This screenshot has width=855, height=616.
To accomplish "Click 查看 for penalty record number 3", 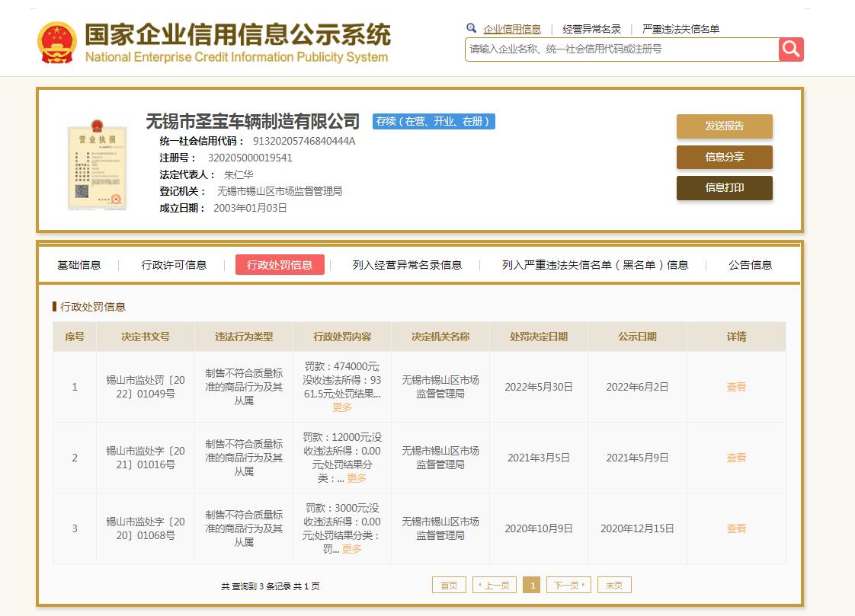I will [x=735, y=528].
